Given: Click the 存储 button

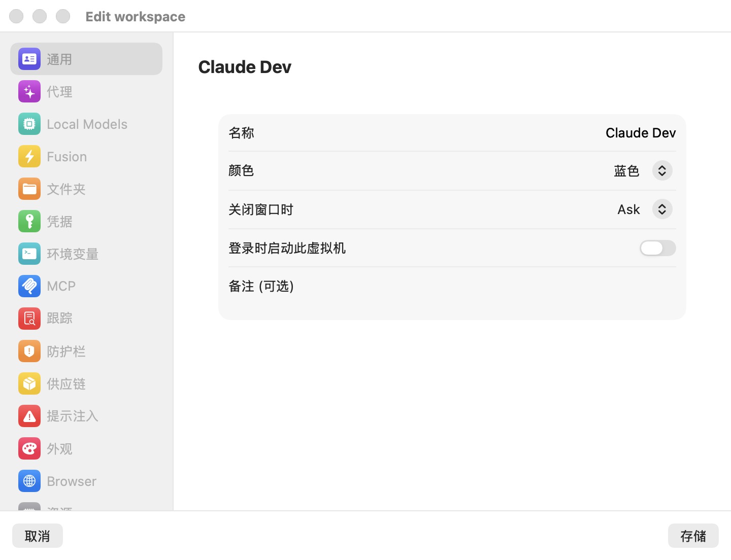Looking at the screenshot, I should pos(693,536).
